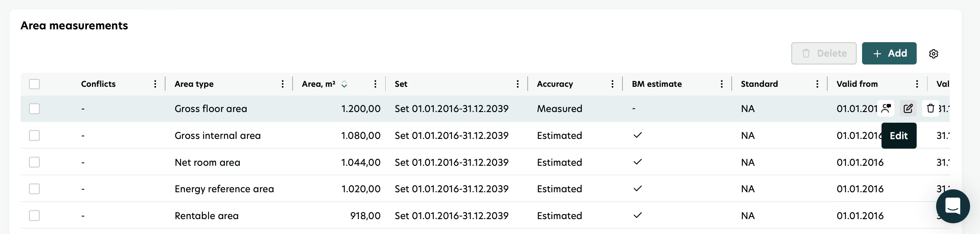980x234 pixels.
Task: Click the BM estimate column header
Action: [x=657, y=84]
